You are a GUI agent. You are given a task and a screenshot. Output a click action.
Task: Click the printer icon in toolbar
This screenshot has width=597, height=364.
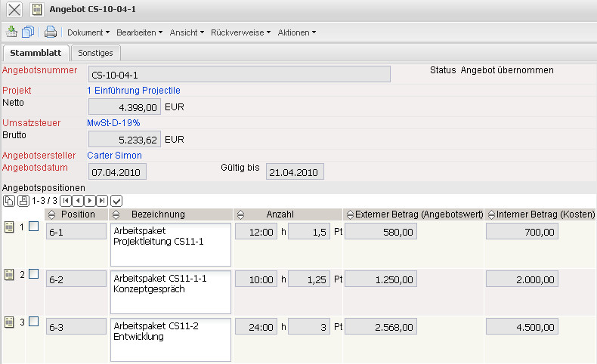(51, 32)
